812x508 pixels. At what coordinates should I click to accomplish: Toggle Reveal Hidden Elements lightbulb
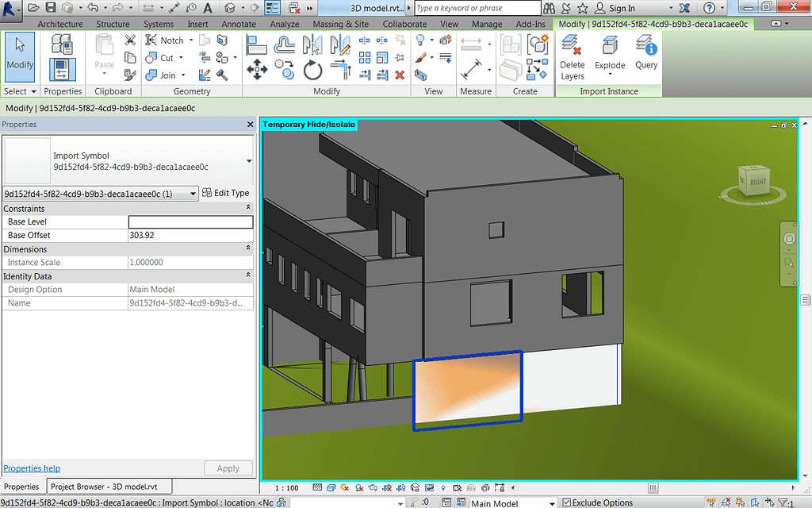tap(442, 488)
